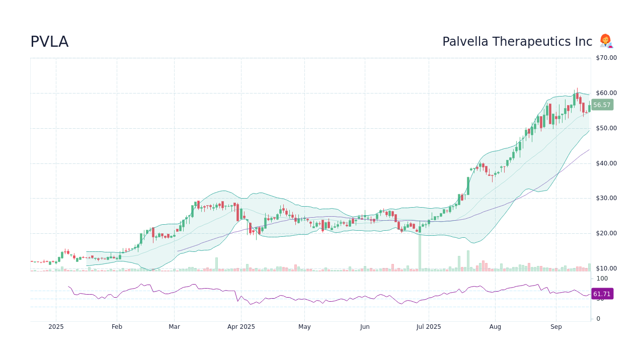Image resolution: width=644 pixels, height=362 pixels.
Task: Click the Jul 2025 date axis label
Action: coord(429,327)
